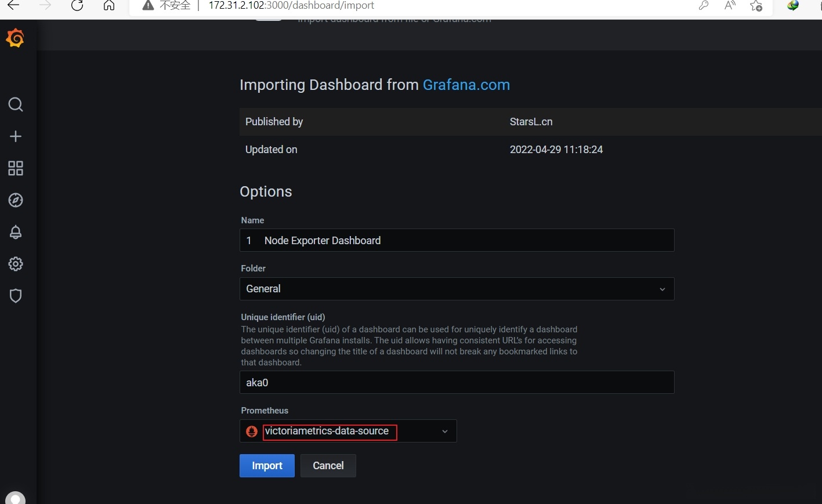The width and height of the screenshot is (822, 504).
Task: Open Configuration gear icon
Action: pos(16,264)
